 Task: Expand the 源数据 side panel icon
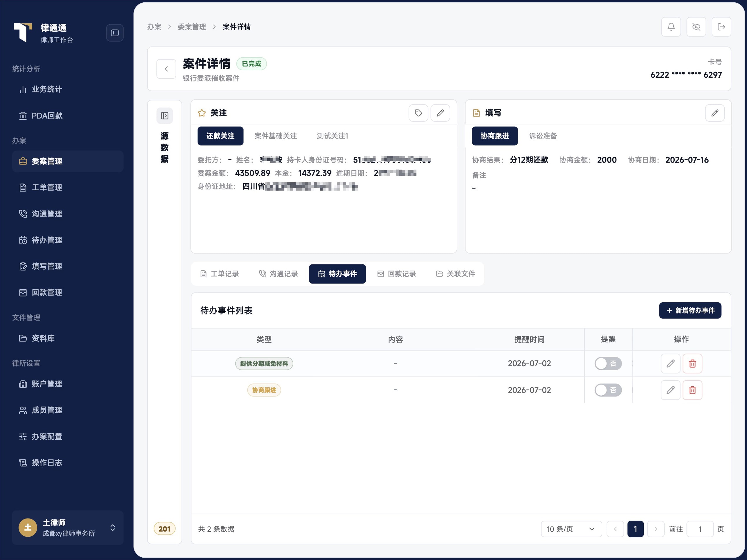[x=164, y=116]
